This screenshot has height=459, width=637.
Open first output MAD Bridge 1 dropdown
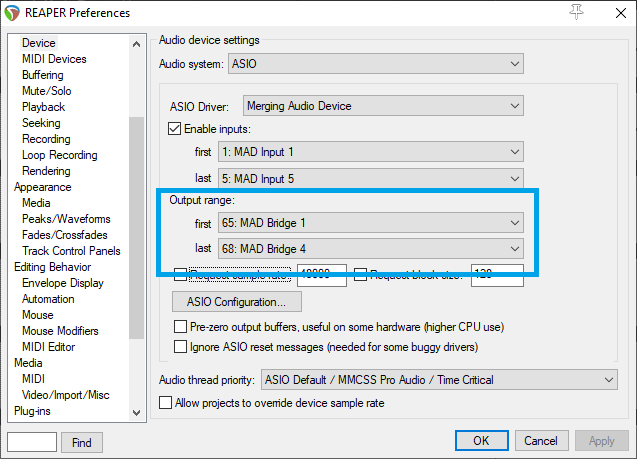pyautogui.click(x=370, y=223)
